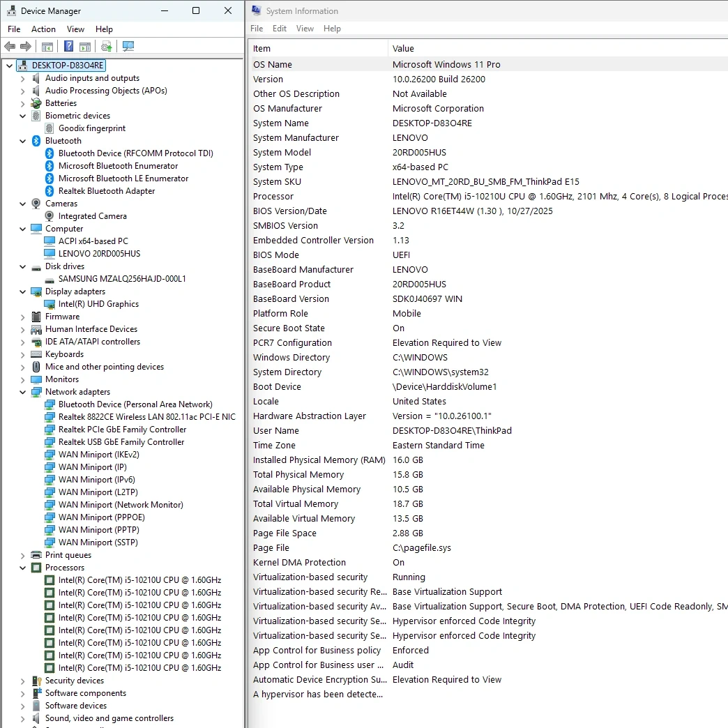728x728 pixels.
Task: Click the Scan for hardware changes icon
Action: pos(128,47)
